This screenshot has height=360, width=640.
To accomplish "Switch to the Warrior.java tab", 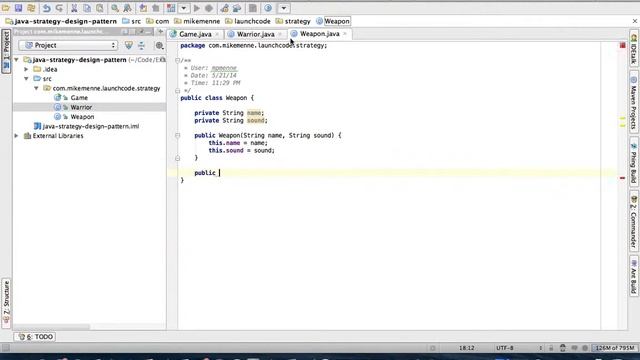I will [x=255, y=34].
